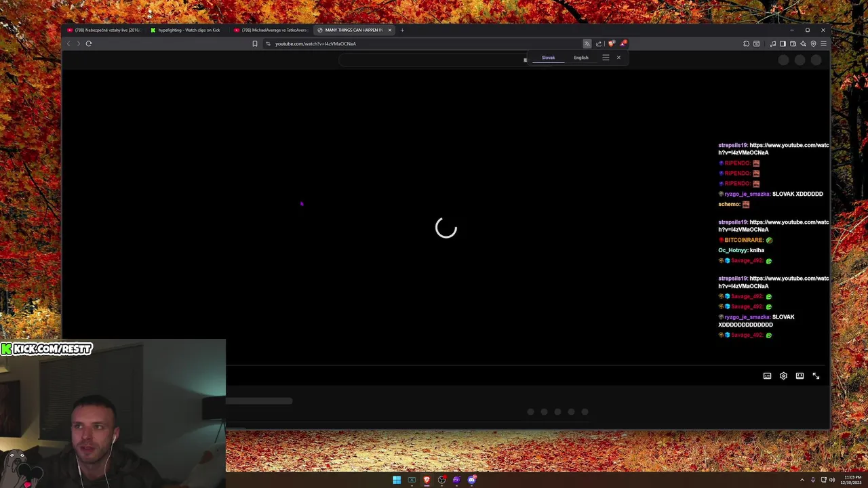The height and width of the screenshot is (488, 868).
Task: Click strepsils19's first YouTube link in chat
Action: tap(774, 149)
